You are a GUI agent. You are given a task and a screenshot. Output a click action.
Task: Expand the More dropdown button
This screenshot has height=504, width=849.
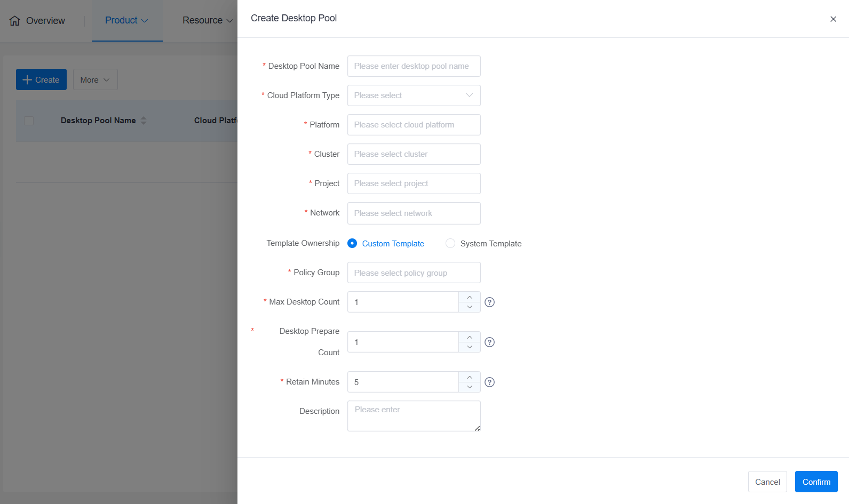tap(95, 79)
